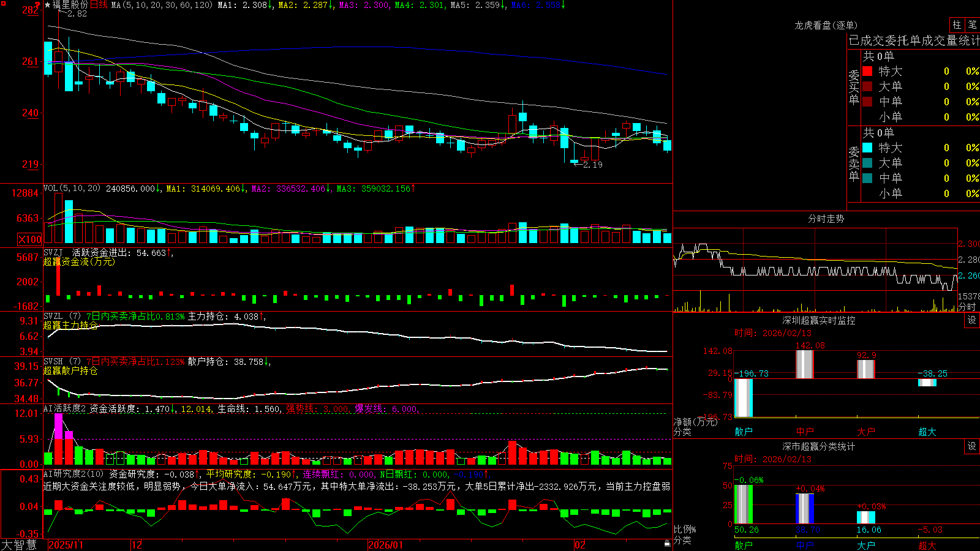Click the 大户 bar showing 92.9
Image resolution: width=980 pixels, height=551 pixels.
click(x=866, y=369)
